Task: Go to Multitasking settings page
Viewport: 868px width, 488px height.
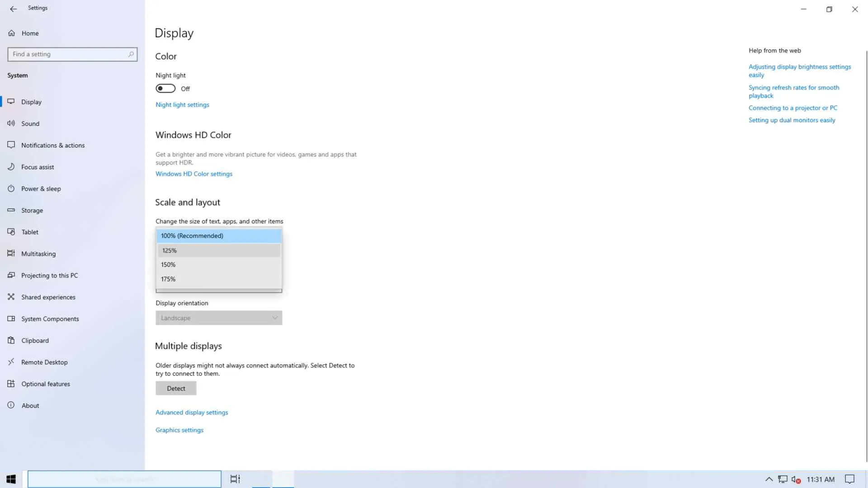Action: pos(38,254)
